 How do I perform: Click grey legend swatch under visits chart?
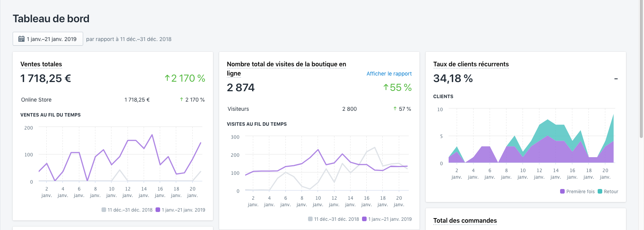tap(310, 219)
